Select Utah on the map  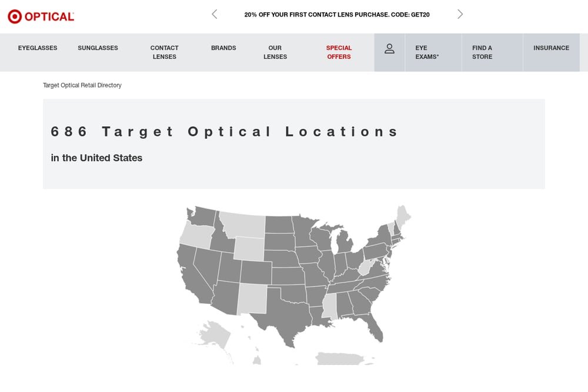coord(230,267)
